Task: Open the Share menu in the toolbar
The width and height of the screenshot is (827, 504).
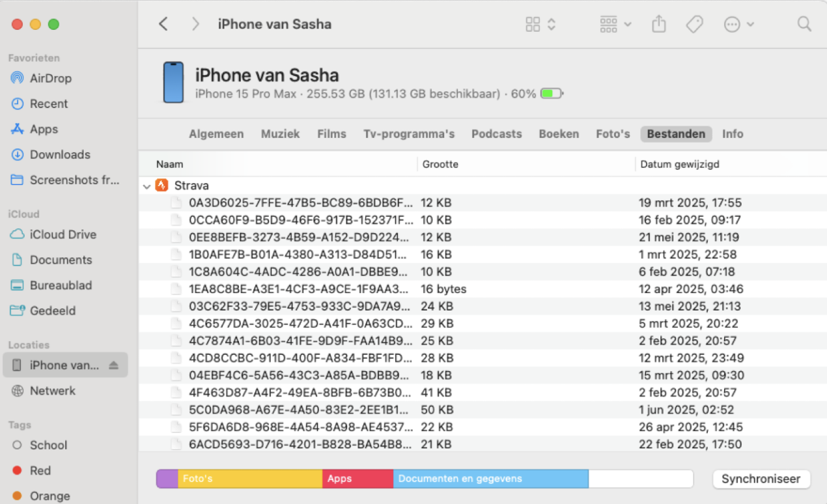Action: pos(658,24)
